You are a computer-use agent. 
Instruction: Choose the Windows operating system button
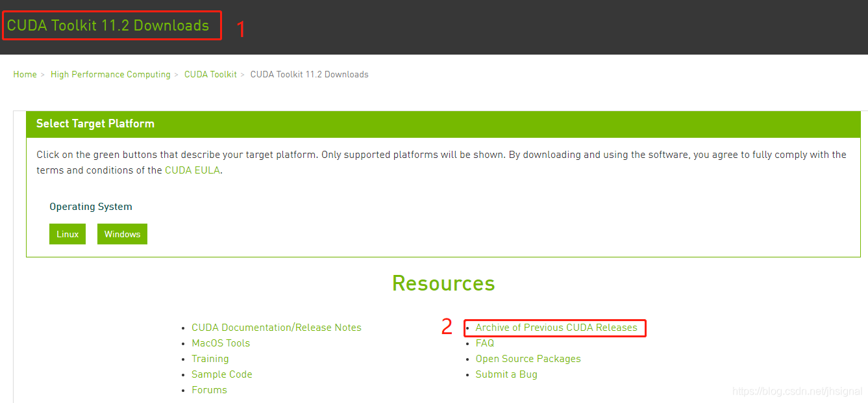(122, 234)
